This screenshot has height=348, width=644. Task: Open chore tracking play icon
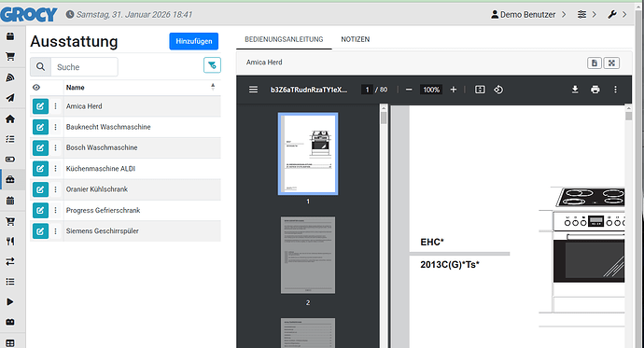[x=10, y=302]
